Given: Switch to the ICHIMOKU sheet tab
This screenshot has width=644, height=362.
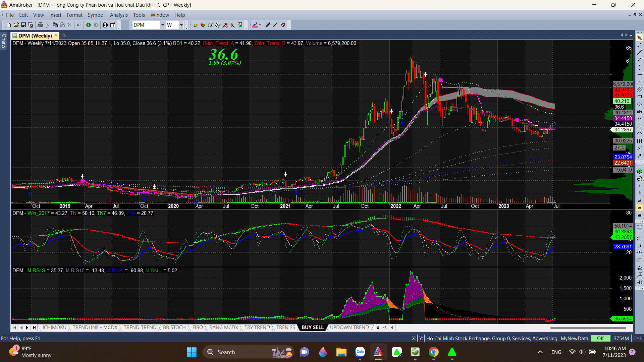Looking at the screenshot, I should (54, 327).
